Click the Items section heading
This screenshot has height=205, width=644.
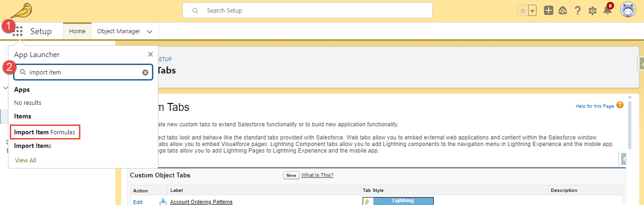pos(22,116)
